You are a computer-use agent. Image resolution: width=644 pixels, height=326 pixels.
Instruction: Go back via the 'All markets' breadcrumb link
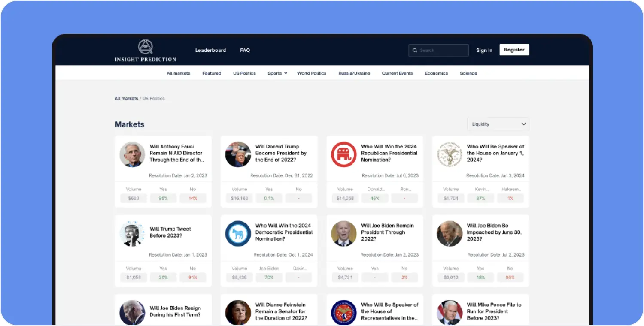[x=127, y=99]
